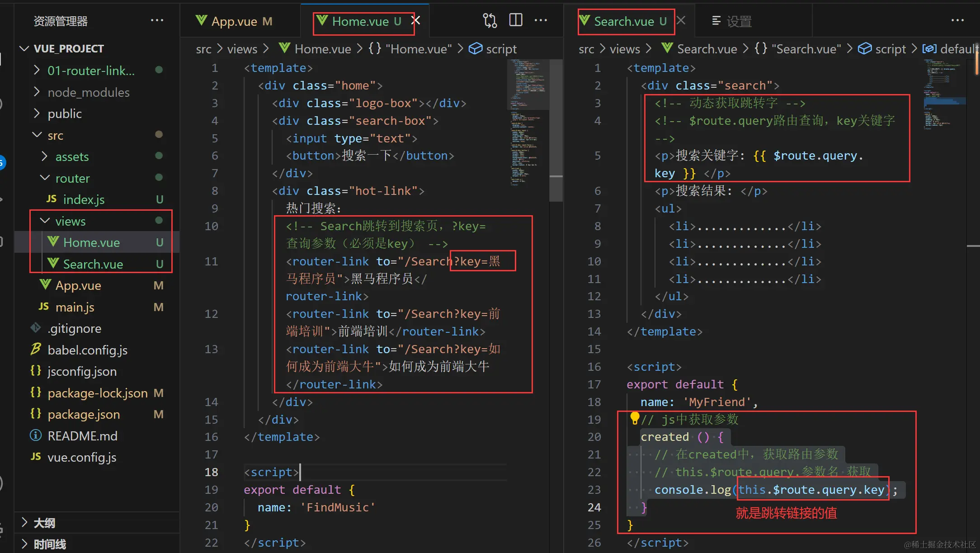
Task: Click compare changes icon in left editor
Action: coord(490,20)
